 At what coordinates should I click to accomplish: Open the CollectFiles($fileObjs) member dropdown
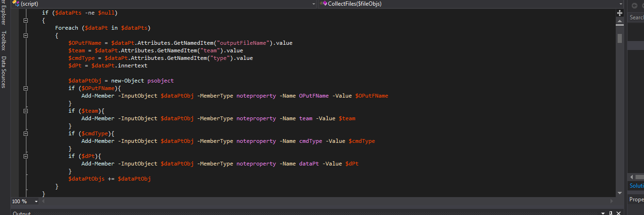pos(471,4)
